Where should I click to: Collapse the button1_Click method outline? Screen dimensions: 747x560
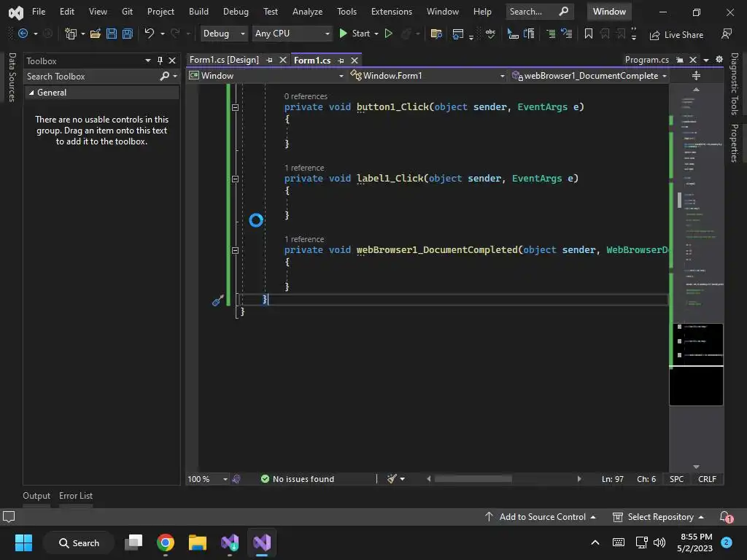(x=235, y=107)
